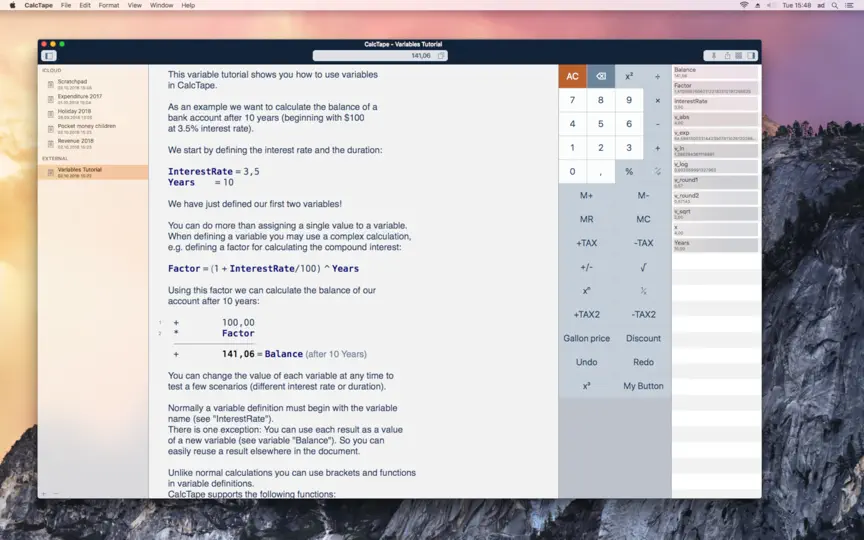Open Expenditure 2017 document
The image size is (864, 540).
93,99
